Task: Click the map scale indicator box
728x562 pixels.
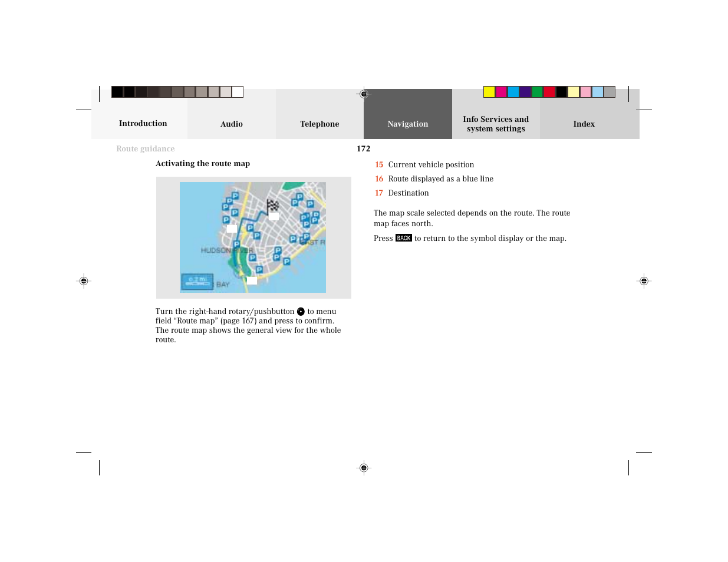Action: click(197, 282)
